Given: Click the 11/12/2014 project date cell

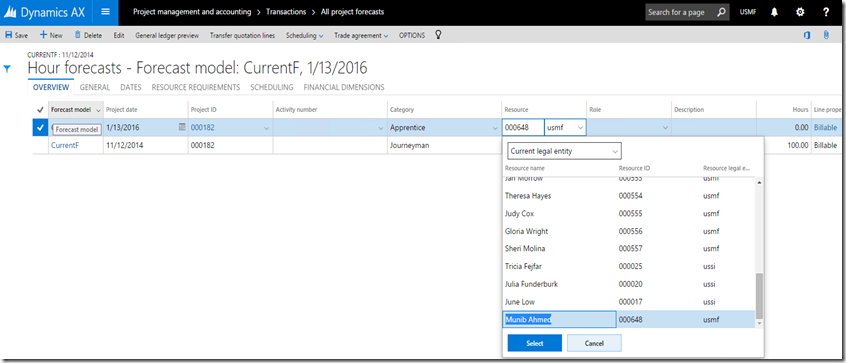Looking at the screenshot, I should click(x=146, y=145).
